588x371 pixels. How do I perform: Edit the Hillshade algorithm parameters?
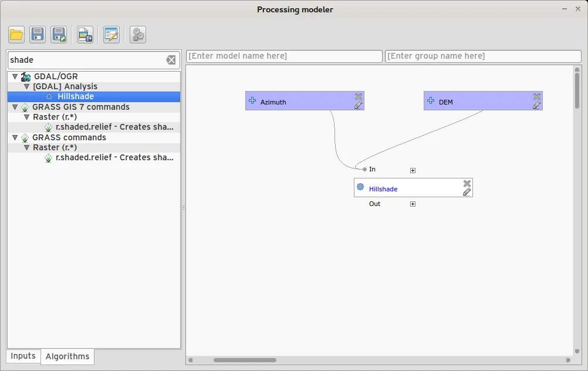[467, 192]
